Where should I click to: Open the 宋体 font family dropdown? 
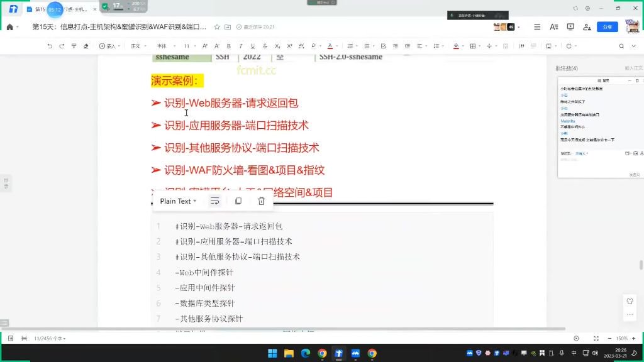[x=166, y=46]
